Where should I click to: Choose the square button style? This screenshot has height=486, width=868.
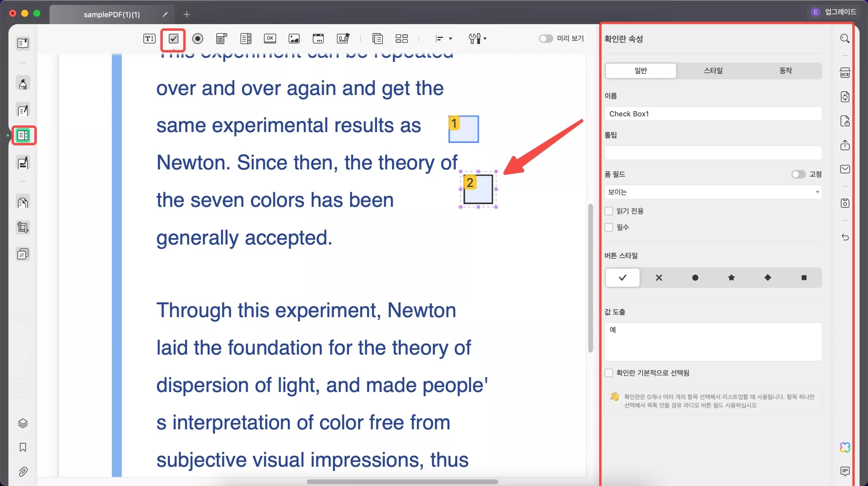(804, 278)
